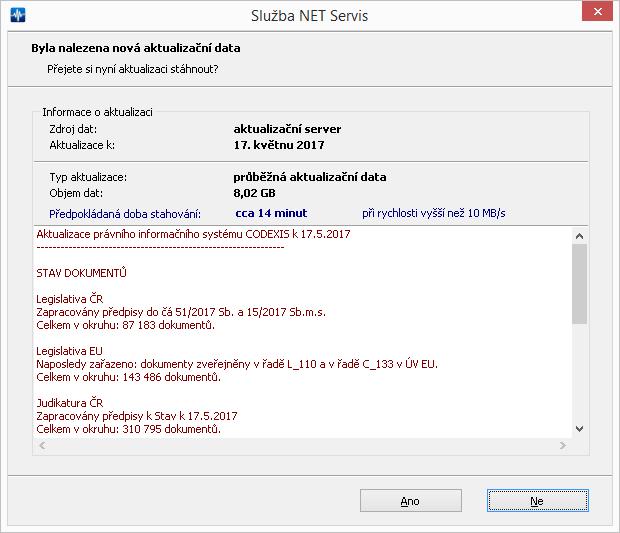This screenshot has height=533, width=620.
Task: Click the 'Legislativa ČR' line
Action: 70,299
